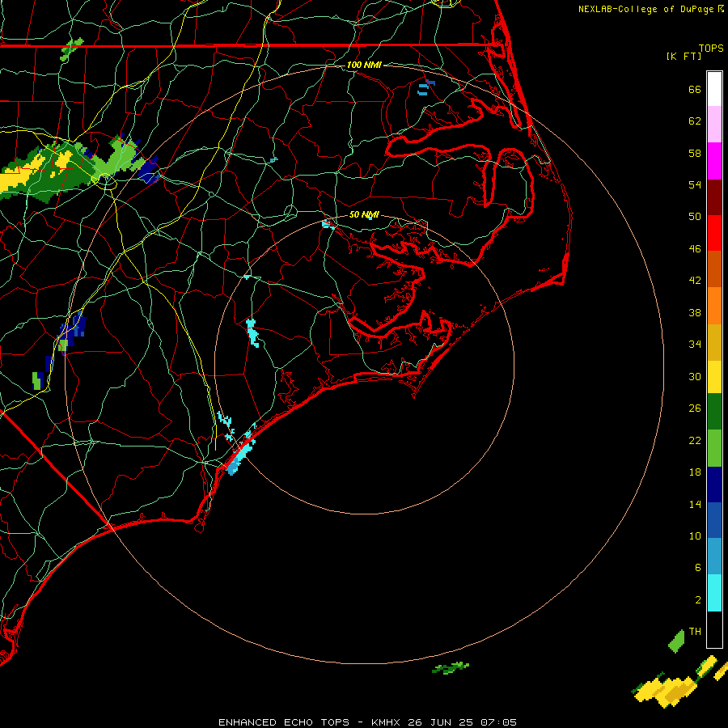The width and height of the screenshot is (728, 728).
Task: Select the '10' scale label
Action: tap(695, 535)
